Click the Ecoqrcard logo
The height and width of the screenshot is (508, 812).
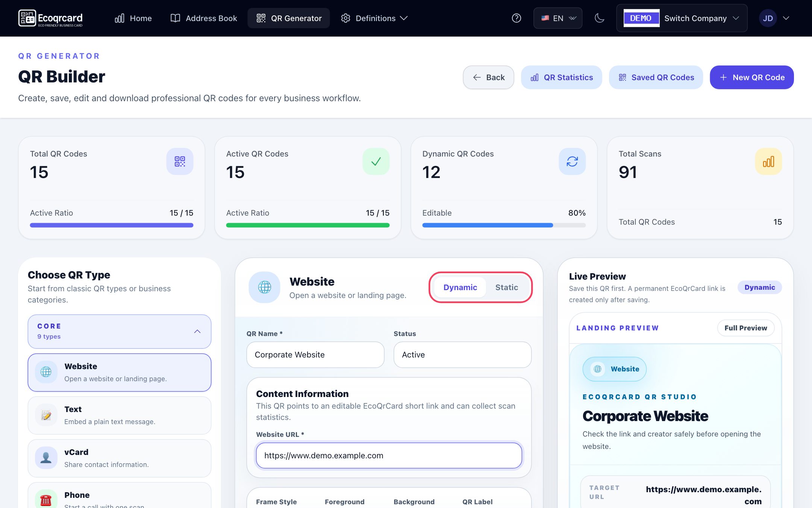pyautogui.click(x=50, y=18)
